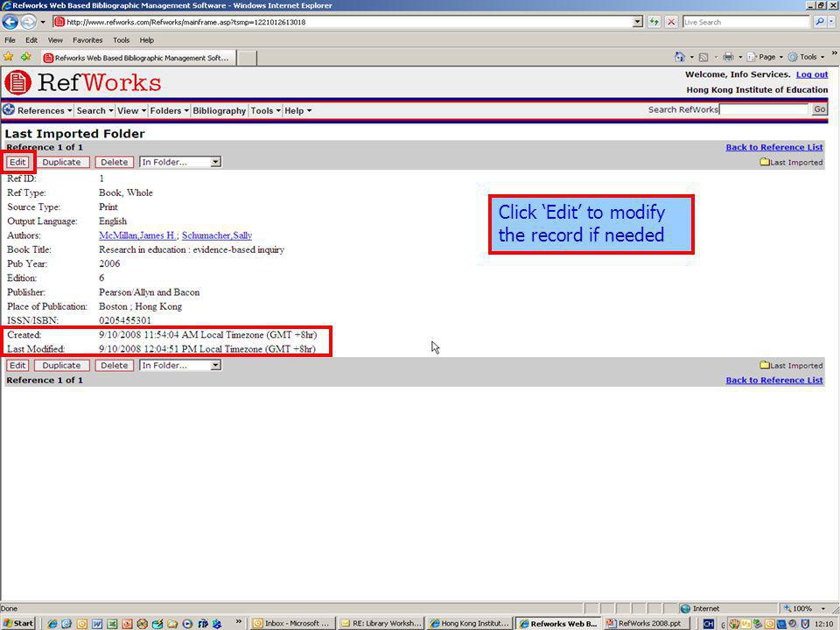The image size is (840, 630).
Task: Click the taskbar clock showing 12:10
Action: click(x=823, y=624)
